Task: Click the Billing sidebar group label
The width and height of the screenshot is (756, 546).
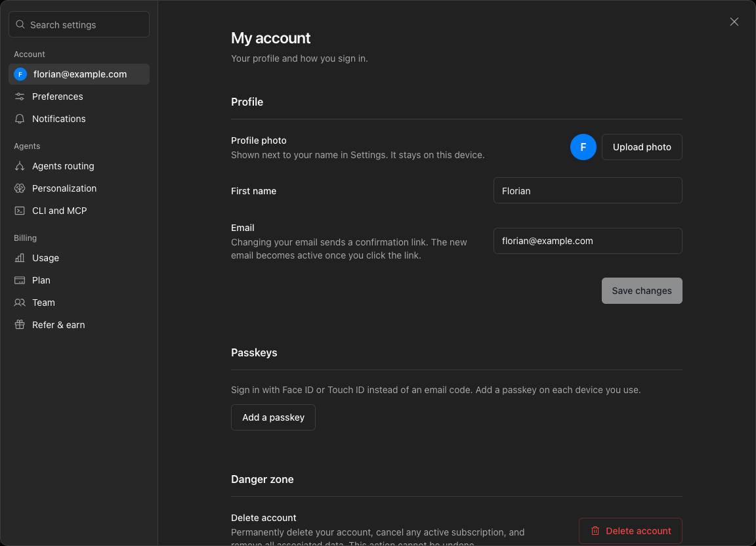Action: click(x=25, y=238)
